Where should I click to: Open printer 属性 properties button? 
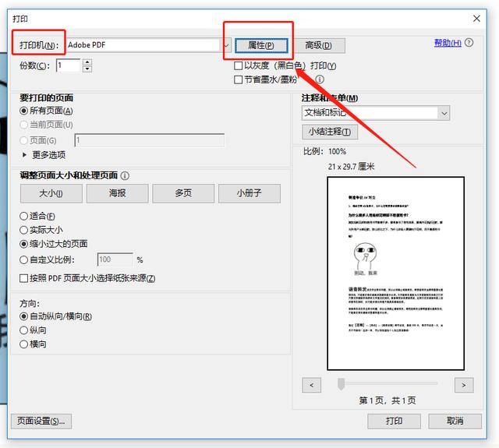(261, 45)
